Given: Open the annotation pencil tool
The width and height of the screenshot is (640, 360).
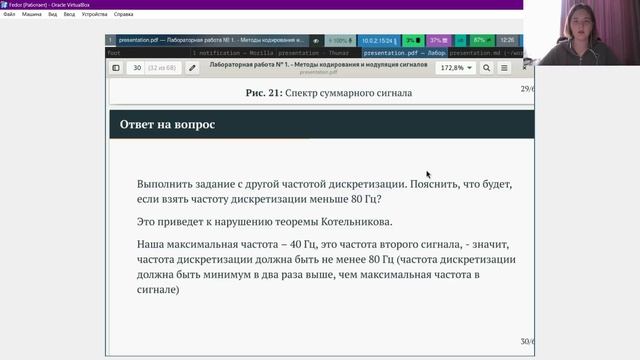Looking at the screenshot, I should click(x=192, y=68).
